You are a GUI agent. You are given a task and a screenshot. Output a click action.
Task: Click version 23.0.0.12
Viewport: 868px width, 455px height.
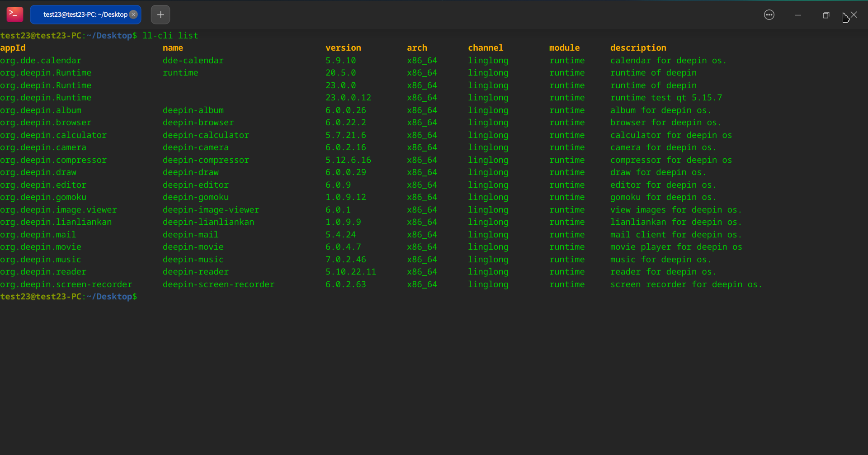[x=348, y=98]
